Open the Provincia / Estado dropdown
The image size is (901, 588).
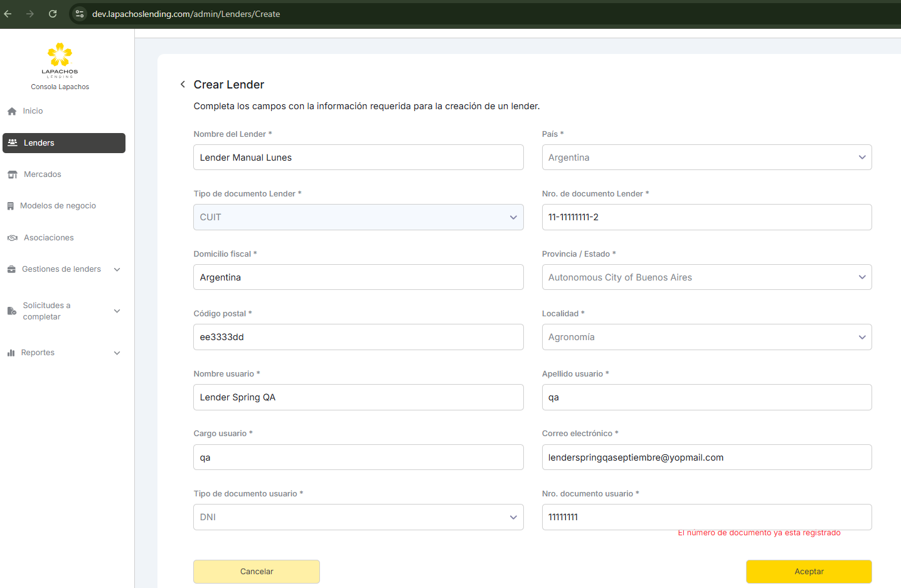point(706,277)
